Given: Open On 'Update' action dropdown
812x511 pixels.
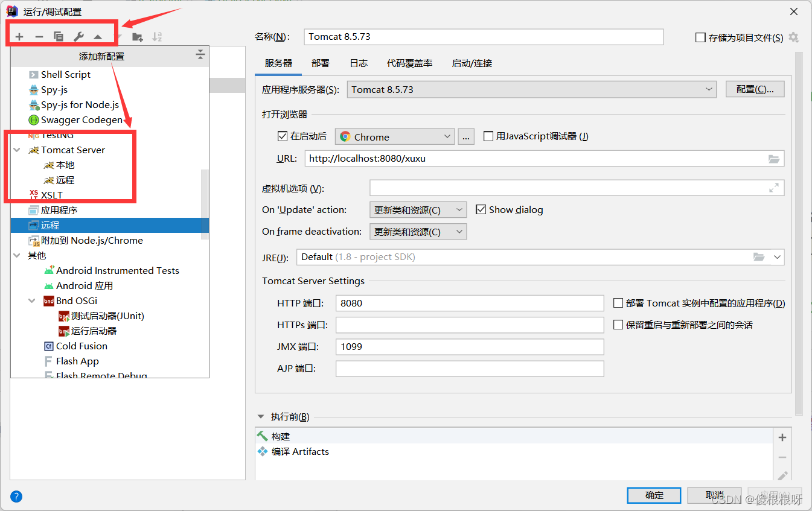Looking at the screenshot, I should 418,210.
